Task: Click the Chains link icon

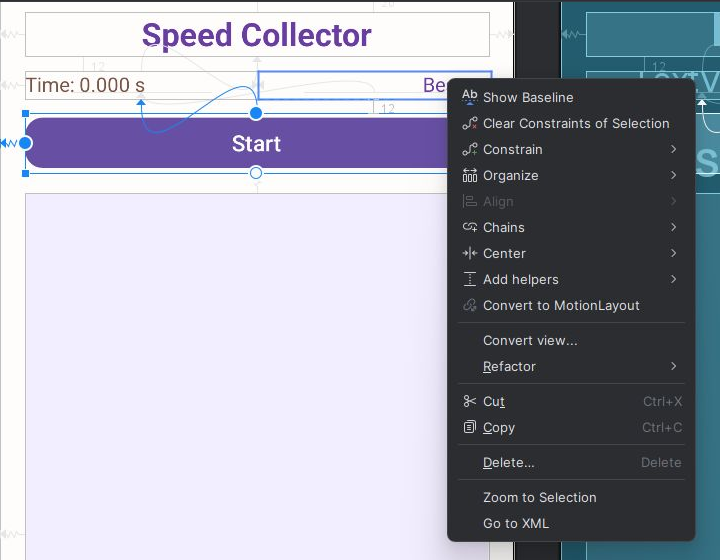Action: (x=469, y=227)
